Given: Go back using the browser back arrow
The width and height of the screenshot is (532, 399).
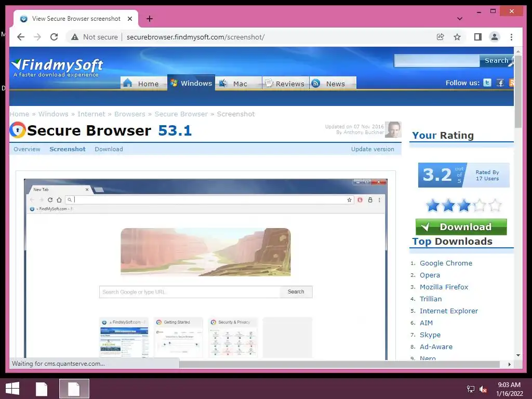Looking at the screenshot, I should (21, 37).
